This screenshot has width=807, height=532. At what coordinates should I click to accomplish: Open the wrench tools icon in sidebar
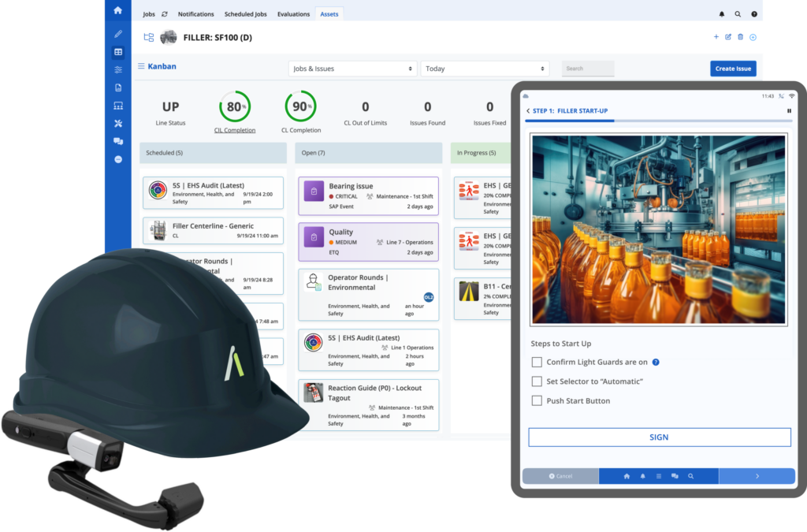118,124
